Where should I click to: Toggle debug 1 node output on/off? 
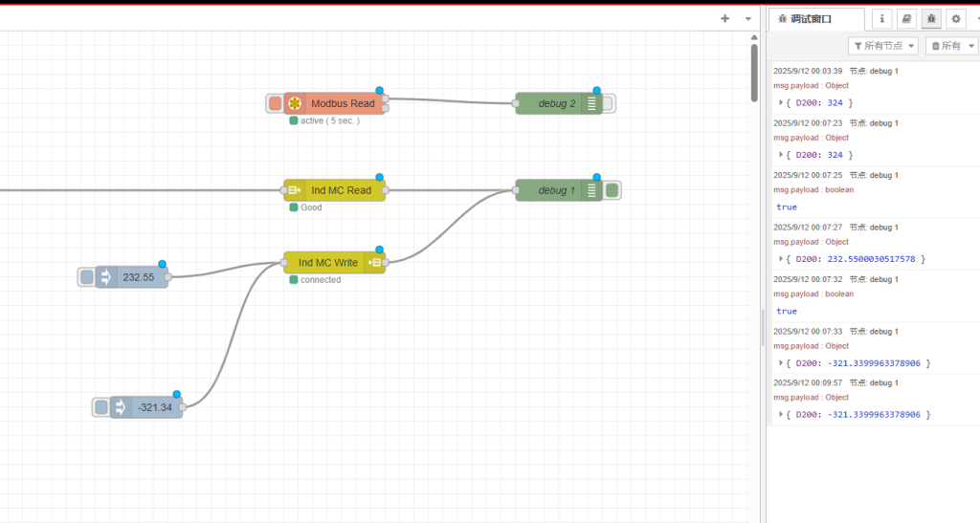(x=612, y=190)
